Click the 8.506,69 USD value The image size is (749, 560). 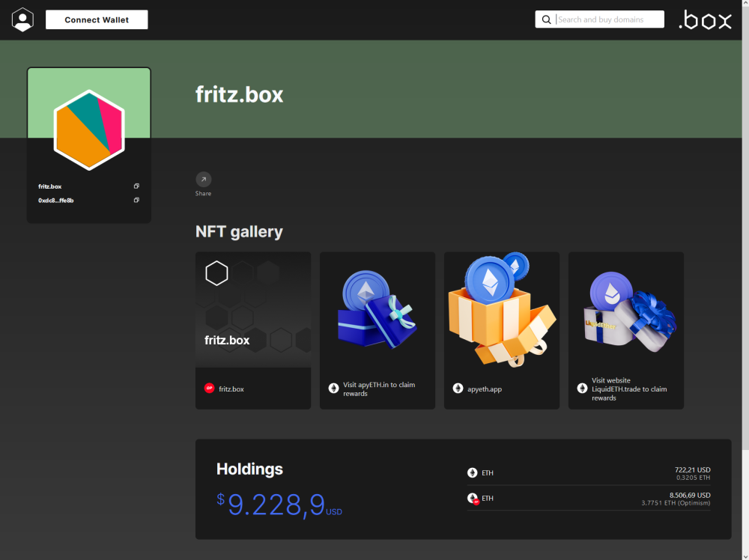click(690, 495)
